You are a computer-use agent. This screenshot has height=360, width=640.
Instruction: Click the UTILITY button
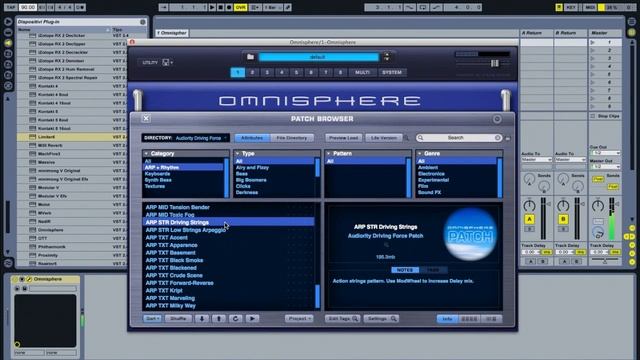pos(150,62)
